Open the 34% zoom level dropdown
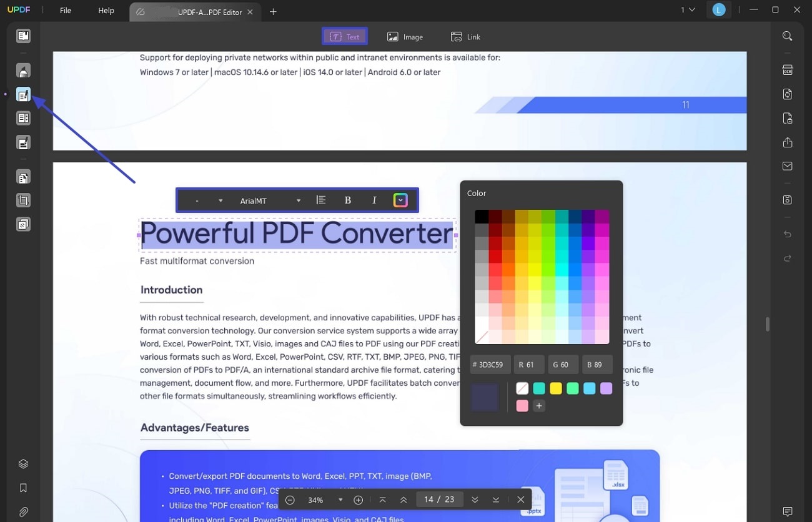 tap(340, 500)
